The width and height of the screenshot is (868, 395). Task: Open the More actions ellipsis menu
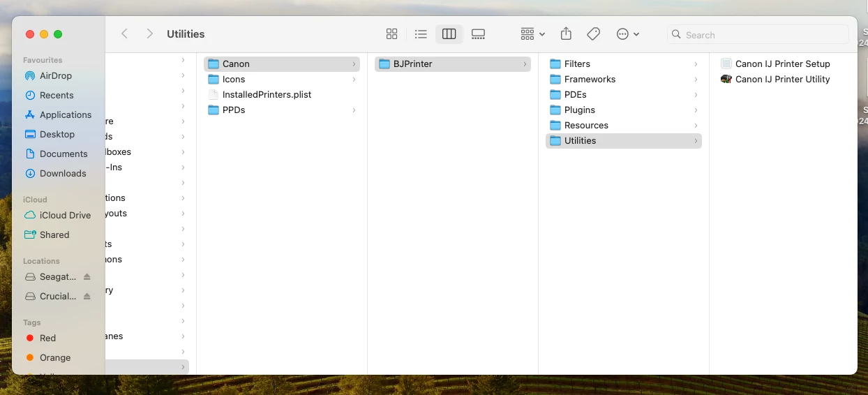coord(628,34)
